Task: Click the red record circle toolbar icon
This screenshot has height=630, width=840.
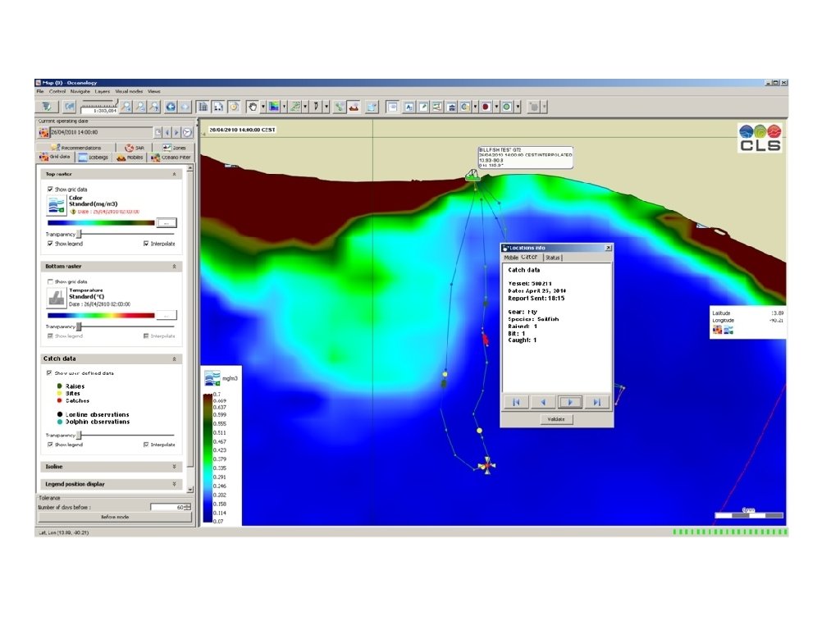Action: [486, 107]
